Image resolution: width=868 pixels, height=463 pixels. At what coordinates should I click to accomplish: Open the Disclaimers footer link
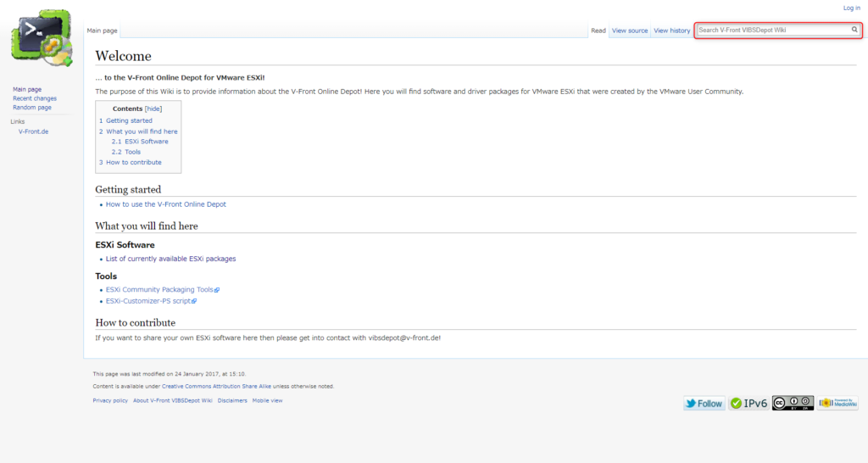click(232, 400)
